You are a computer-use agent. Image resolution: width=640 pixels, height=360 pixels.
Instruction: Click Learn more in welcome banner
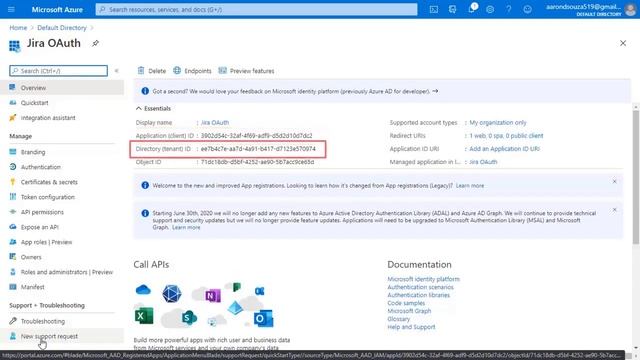coord(470,186)
